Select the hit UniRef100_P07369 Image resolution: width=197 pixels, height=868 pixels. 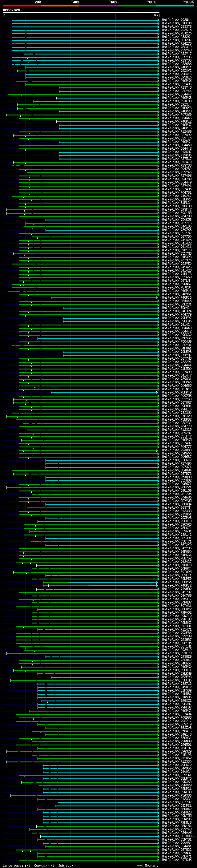coord(176,115)
